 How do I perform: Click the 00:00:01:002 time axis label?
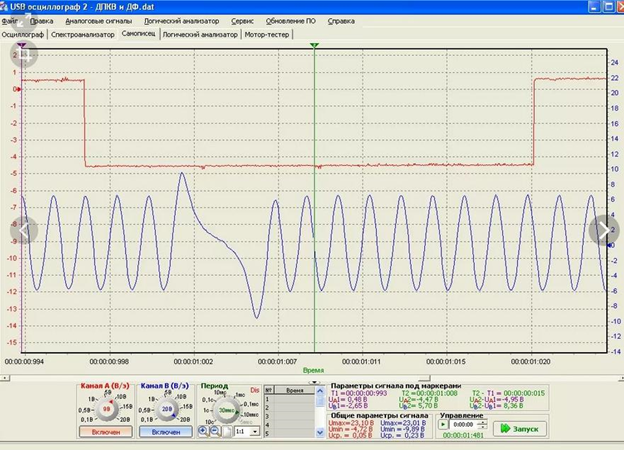coord(193,362)
